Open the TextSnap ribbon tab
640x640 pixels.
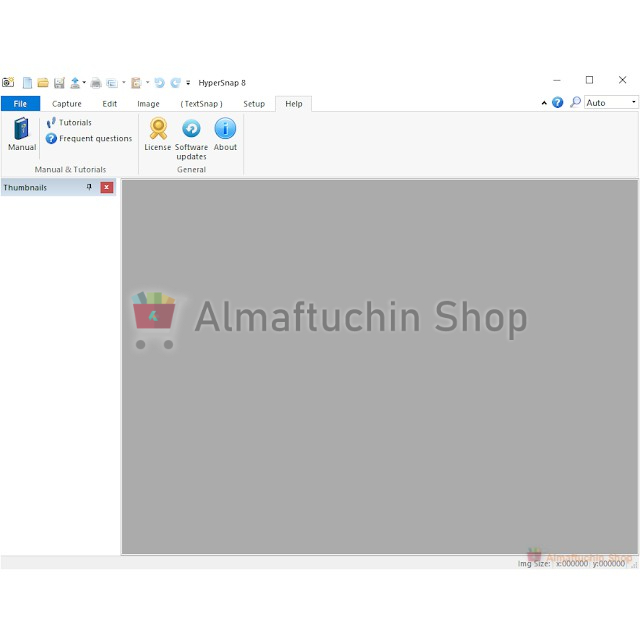point(201,104)
